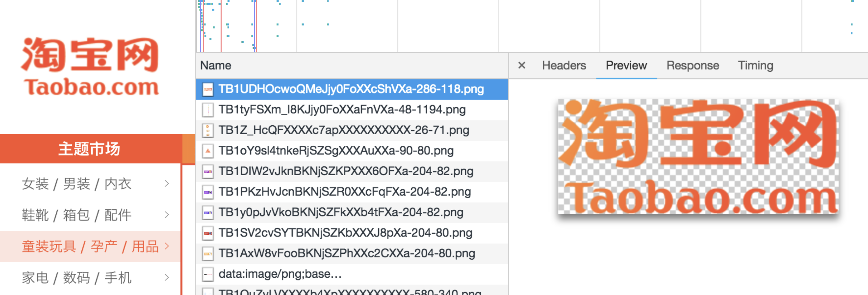The height and width of the screenshot is (295, 868).
Task: Click icon beside TB1SV2cvSYTBKNjSZKbXXXJ8pXa-204-80.png
Action: 207,233
